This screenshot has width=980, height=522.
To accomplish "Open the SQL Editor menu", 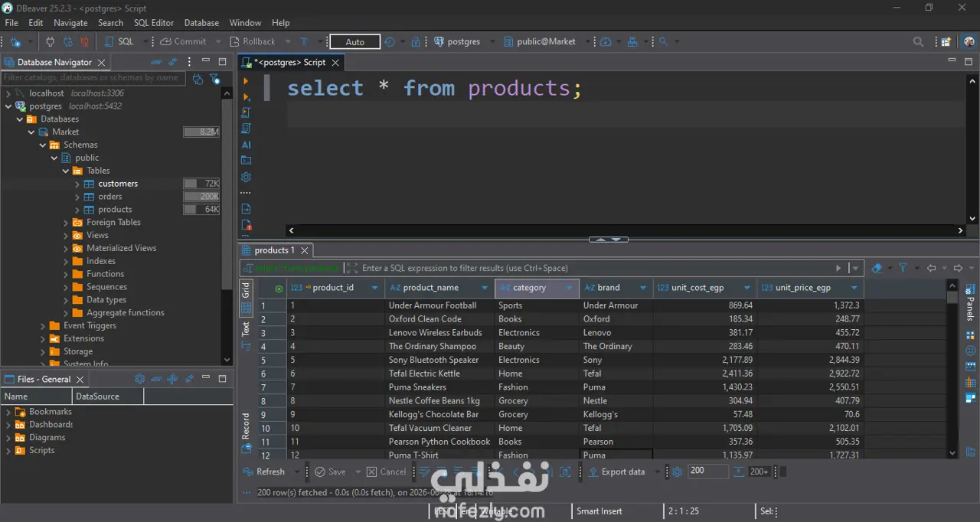I will coord(154,22).
